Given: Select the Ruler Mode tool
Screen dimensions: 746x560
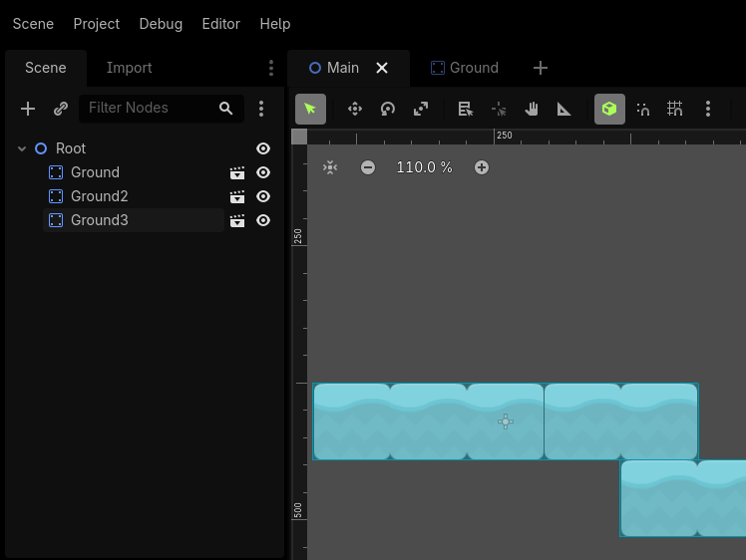Looking at the screenshot, I should pyautogui.click(x=563, y=109).
